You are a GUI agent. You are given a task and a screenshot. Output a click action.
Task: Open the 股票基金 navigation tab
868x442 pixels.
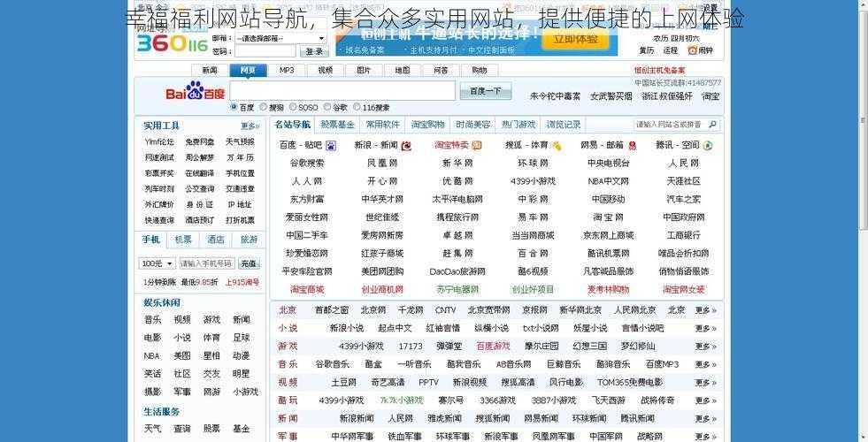(337, 125)
